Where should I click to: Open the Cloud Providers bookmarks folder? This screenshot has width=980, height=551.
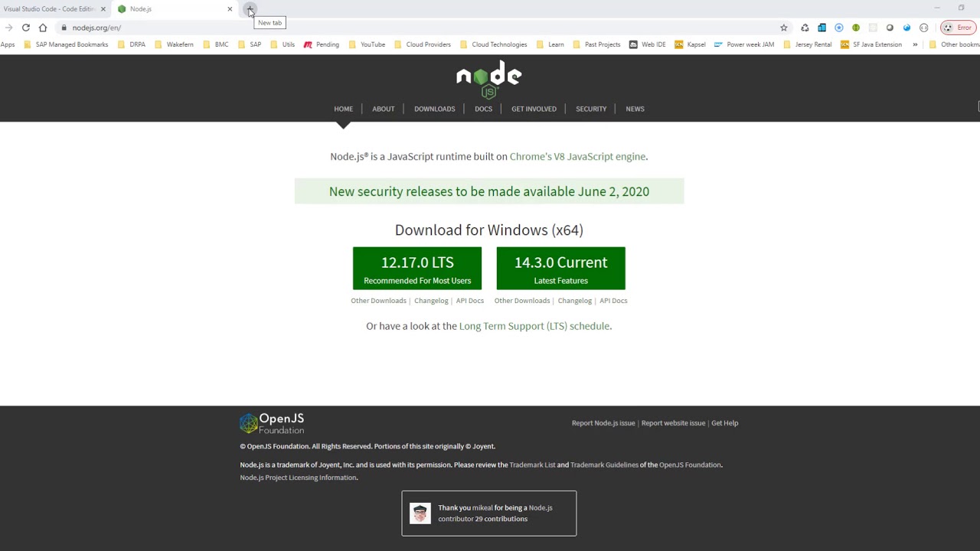pyautogui.click(x=423, y=44)
